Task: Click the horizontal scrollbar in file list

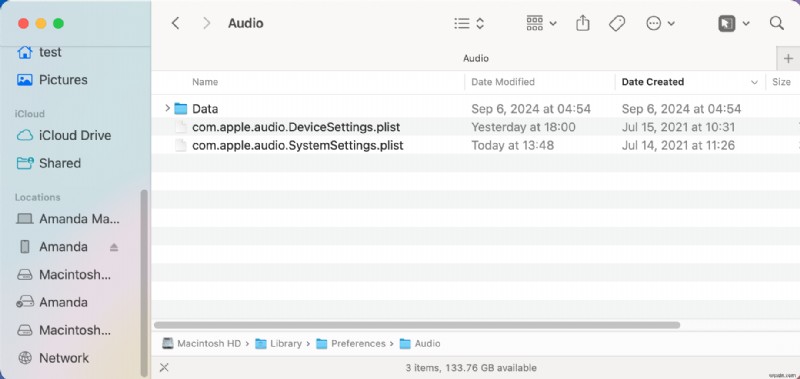Action: coord(417,325)
